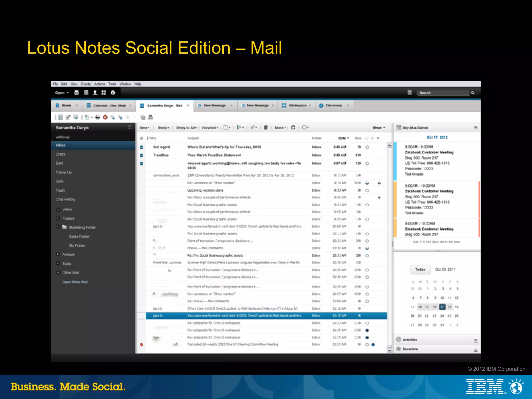The height and width of the screenshot is (399, 532).
Task: Open the Actions menu
Action: (99, 84)
